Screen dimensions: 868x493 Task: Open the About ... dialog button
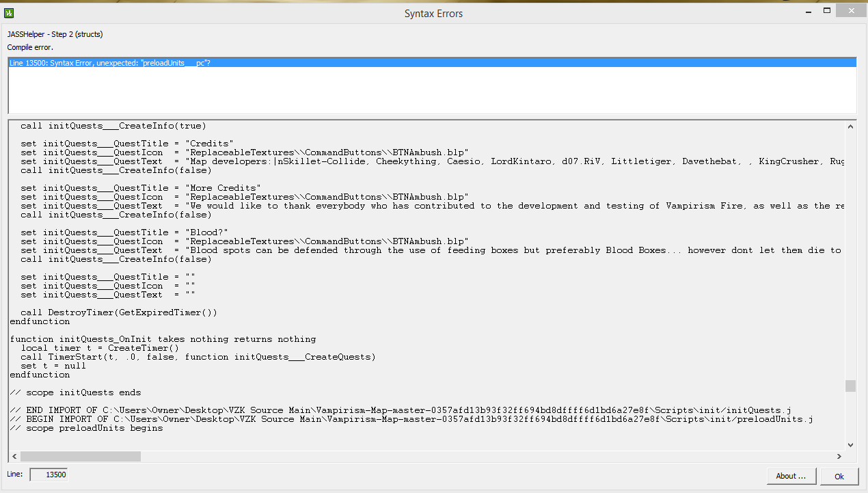[x=791, y=476]
